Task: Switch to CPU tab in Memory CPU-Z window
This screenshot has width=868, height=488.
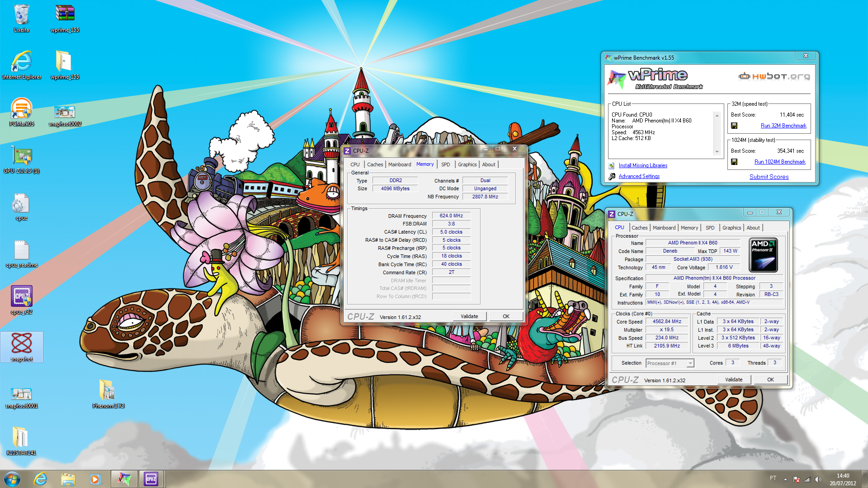Action: click(x=355, y=164)
